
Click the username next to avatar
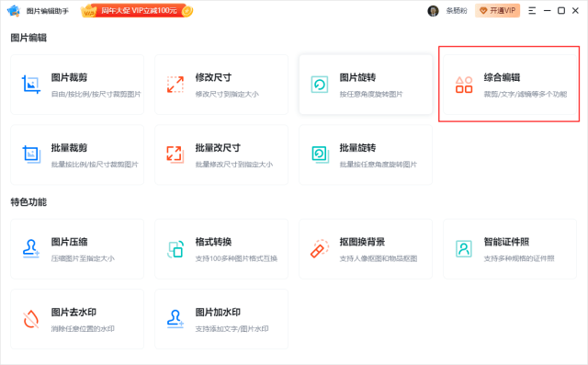[x=457, y=11]
